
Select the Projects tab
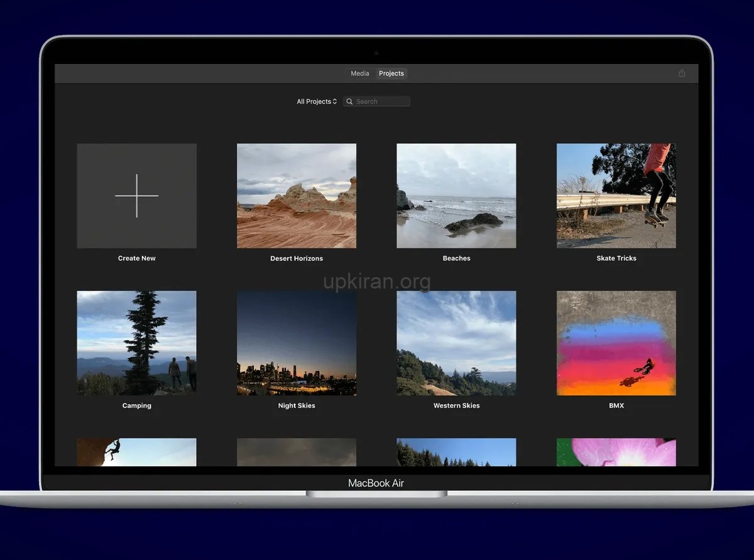coord(391,74)
